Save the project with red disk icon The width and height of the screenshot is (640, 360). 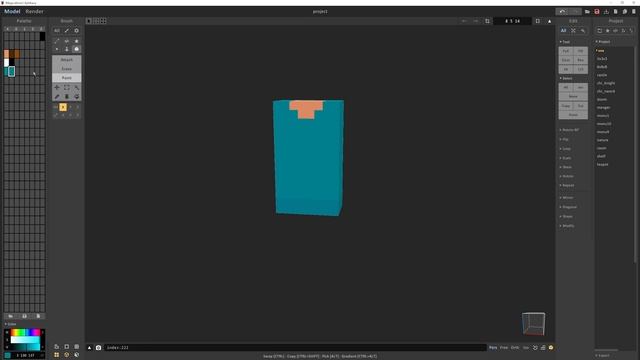coord(597,11)
